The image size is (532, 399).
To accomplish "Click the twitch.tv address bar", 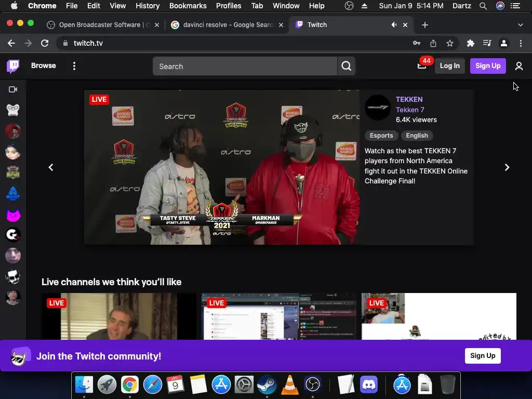I will 234,43.
